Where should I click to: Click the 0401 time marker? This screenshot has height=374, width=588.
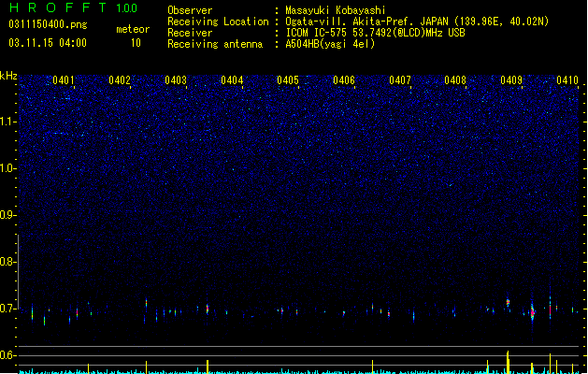point(64,79)
